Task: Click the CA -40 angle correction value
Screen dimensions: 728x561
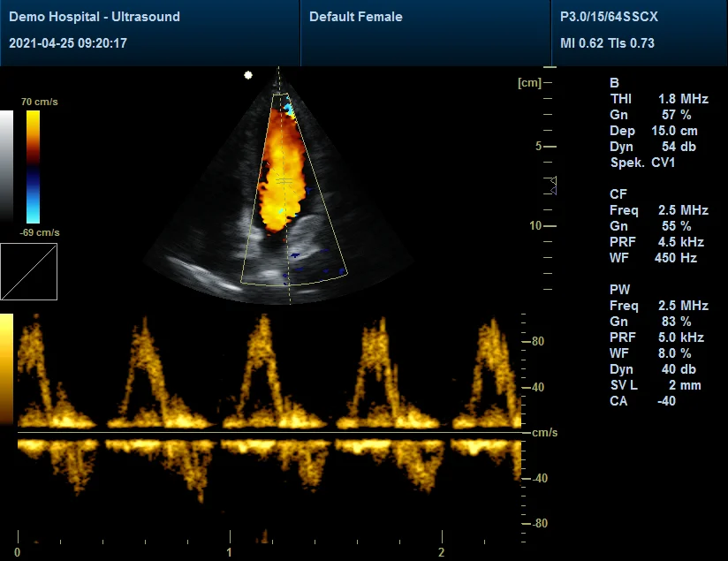Action: coord(658,401)
